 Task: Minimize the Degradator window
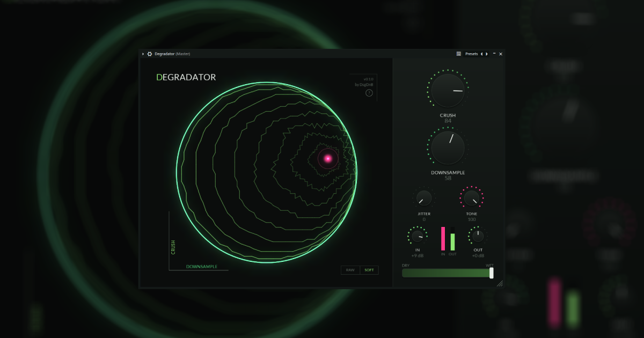494,54
